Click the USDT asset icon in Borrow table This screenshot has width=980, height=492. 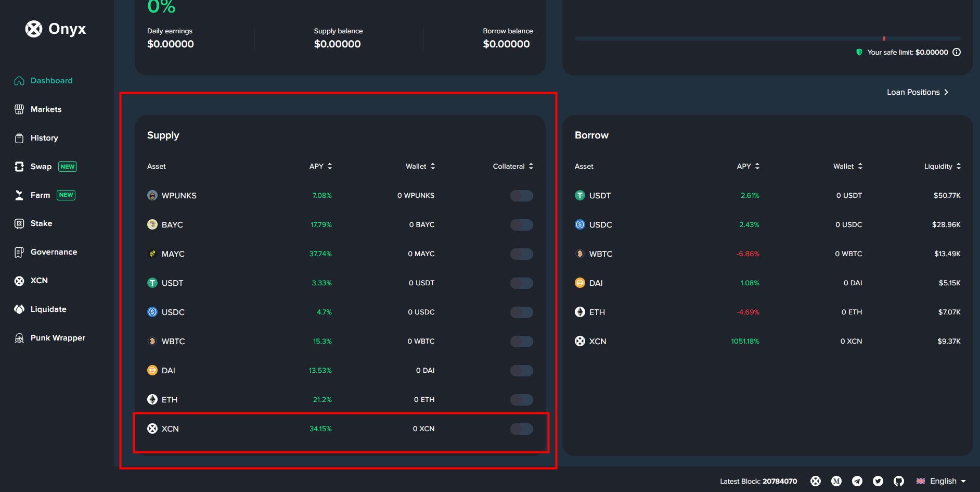[580, 196]
